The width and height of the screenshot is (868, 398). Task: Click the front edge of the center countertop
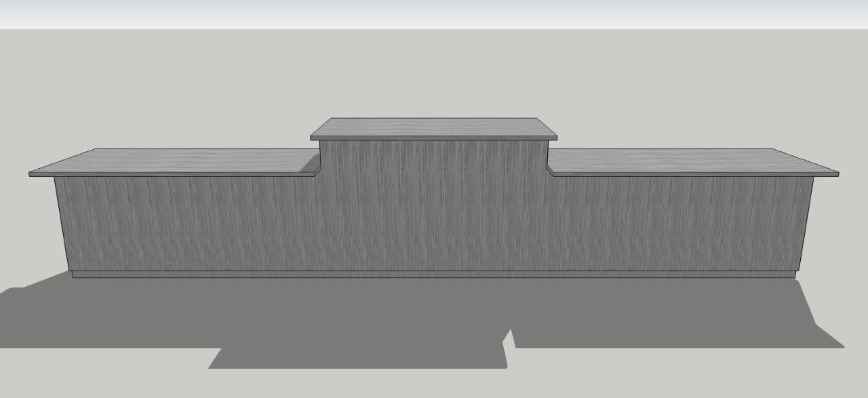tap(434, 138)
